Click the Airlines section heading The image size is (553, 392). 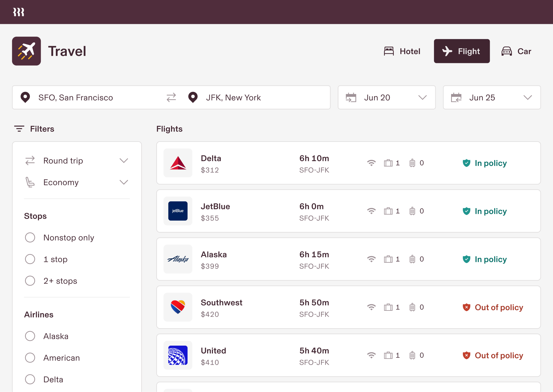pos(39,315)
